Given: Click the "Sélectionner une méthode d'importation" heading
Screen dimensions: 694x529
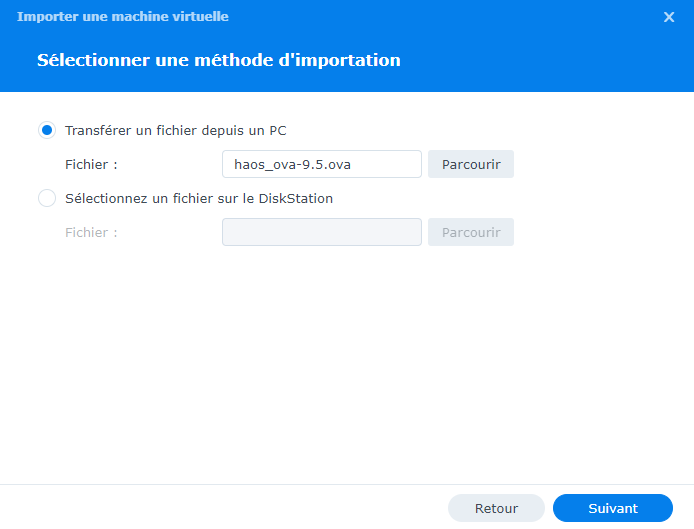Looking at the screenshot, I should (218, 60).
